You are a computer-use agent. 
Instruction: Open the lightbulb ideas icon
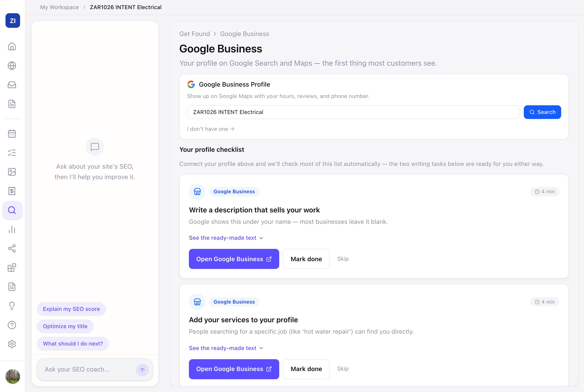coord(12,306)
